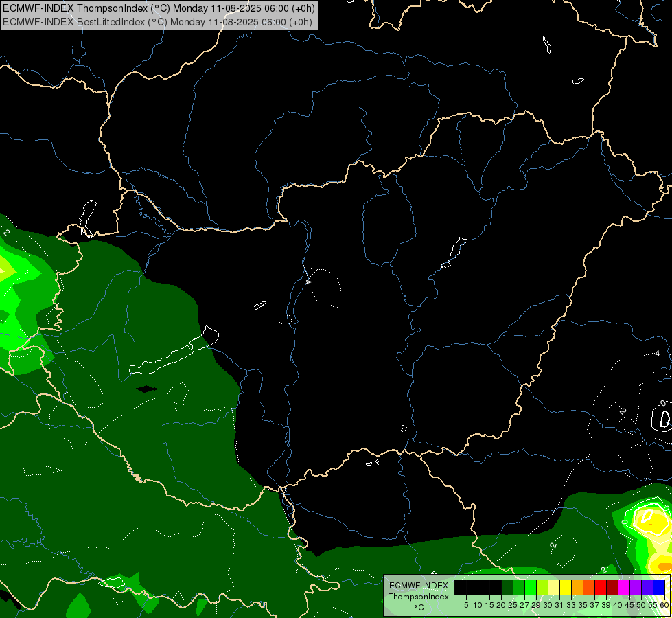Click the legend tick value '25'
The width and height of the screenshot is (672, 618).
click(513, 605)
